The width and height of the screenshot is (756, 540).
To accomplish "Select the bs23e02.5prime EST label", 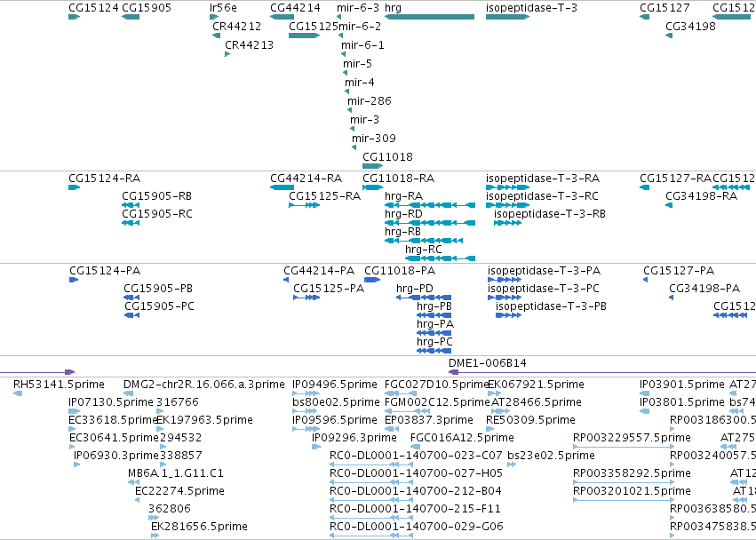I will (551, 455).
